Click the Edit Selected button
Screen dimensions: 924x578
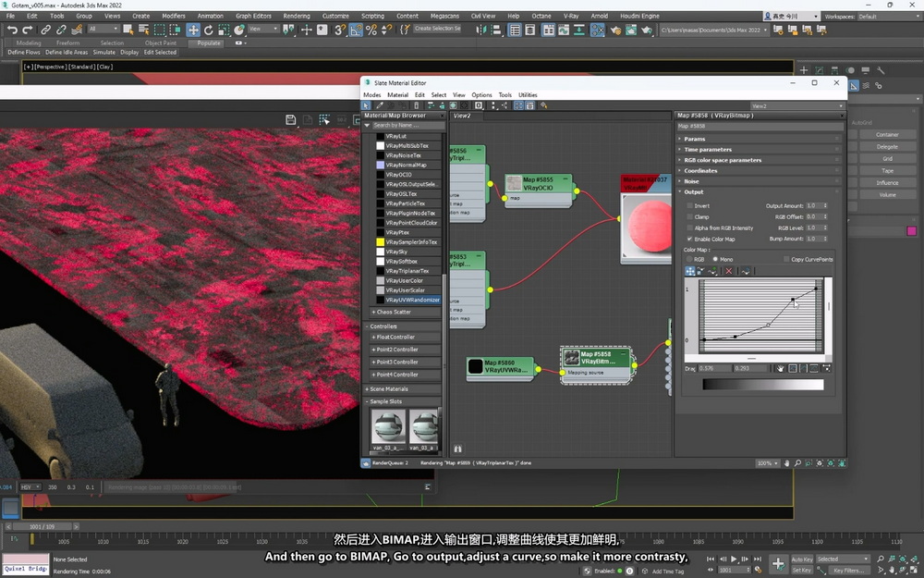tap(160, 53)
